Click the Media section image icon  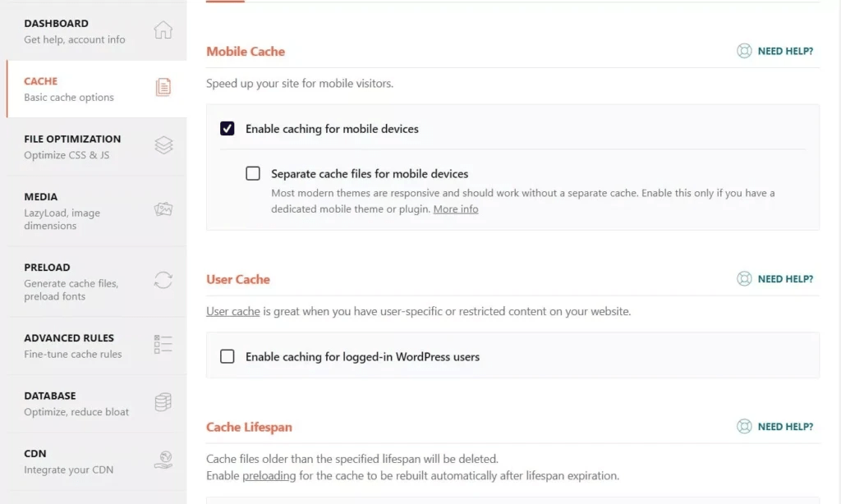(x=163, y=209)
